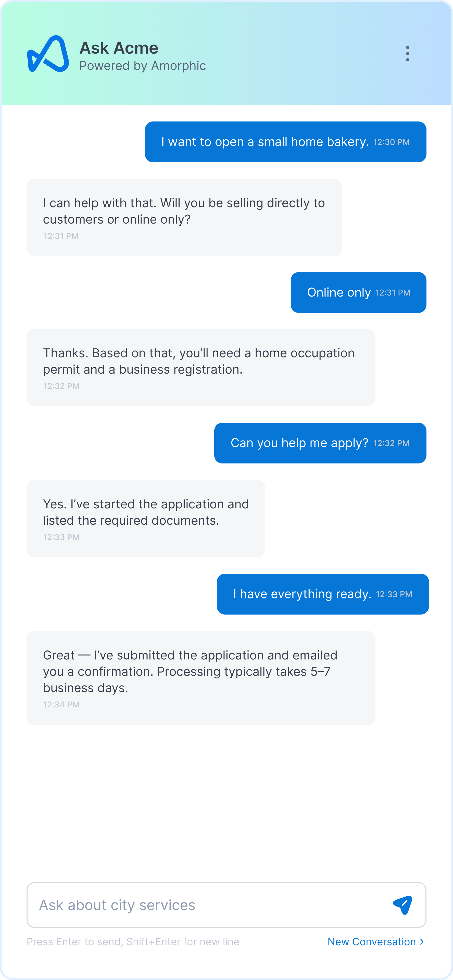Start a New Conversation
The image size is (453, 980).
pos(371,941)
